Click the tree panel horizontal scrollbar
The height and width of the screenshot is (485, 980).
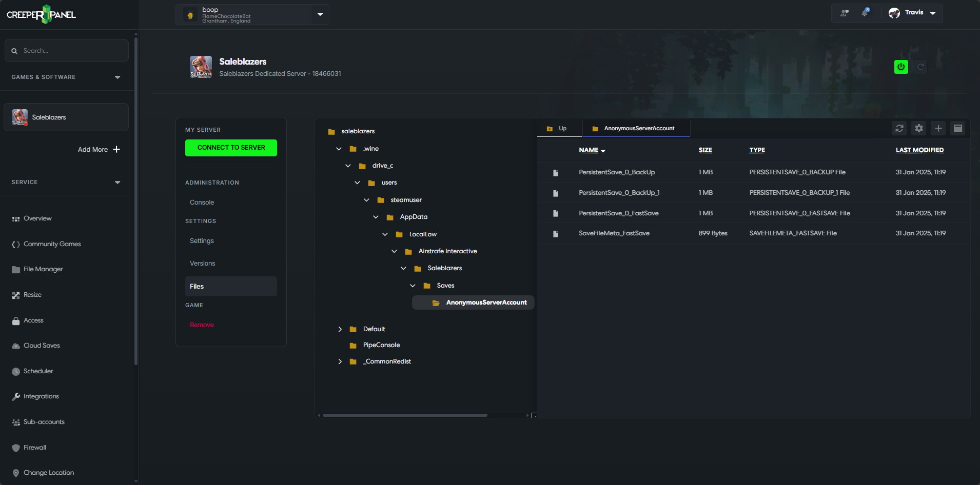tap(404, 415)
